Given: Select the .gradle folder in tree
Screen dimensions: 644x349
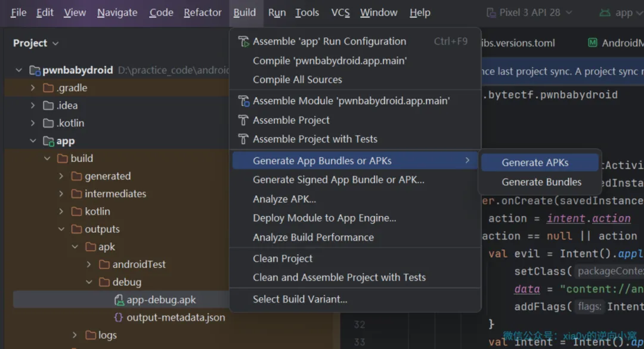Looking at the screenshot, I should coord(72,88).
